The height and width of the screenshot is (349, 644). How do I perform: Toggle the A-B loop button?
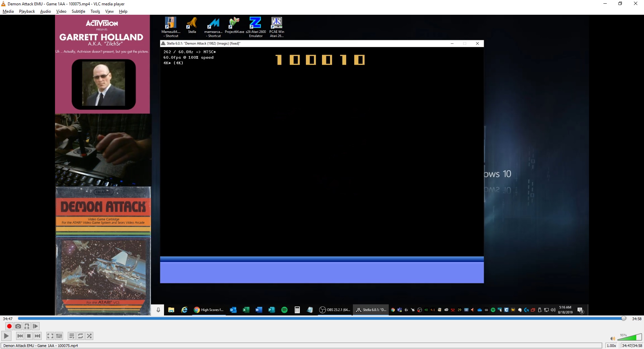pyautogui.click(x=27, y=326)
